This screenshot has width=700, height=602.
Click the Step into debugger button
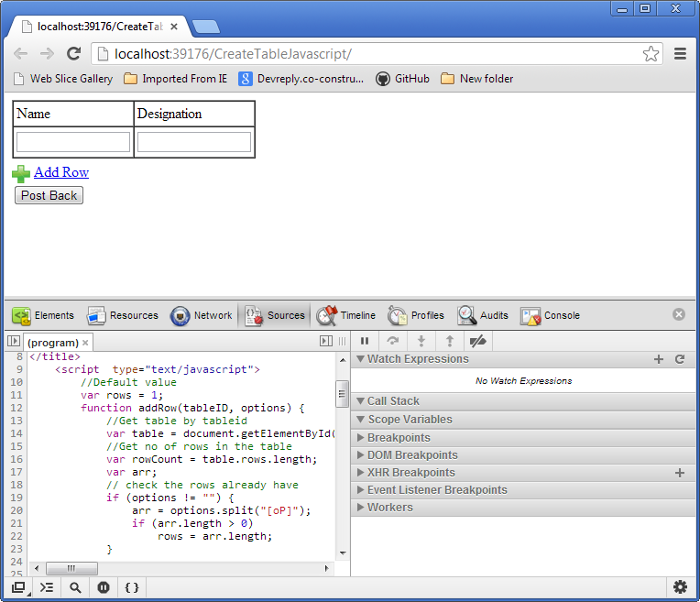click(421, 341)
